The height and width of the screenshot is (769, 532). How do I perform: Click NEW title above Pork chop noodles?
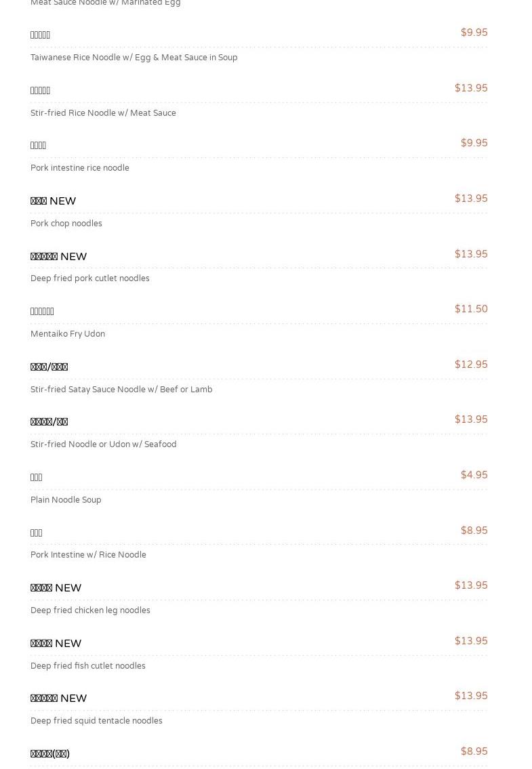[x=53, y=201]
